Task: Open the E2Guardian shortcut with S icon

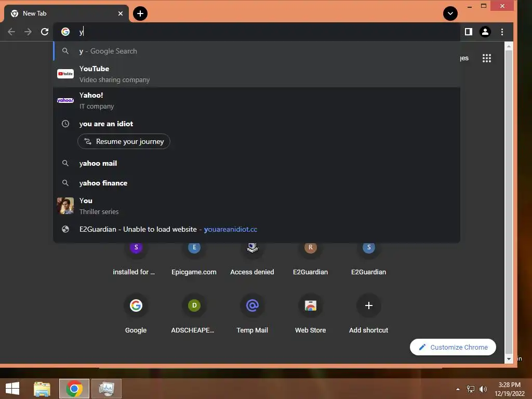Action: coord(368,260)
